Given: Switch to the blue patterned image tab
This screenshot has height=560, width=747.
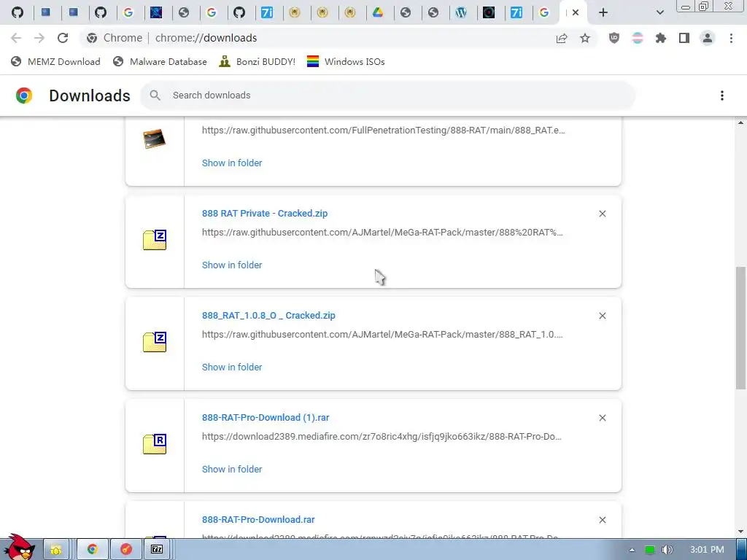Looking at the screenshot, I should (x=156, y=12).
